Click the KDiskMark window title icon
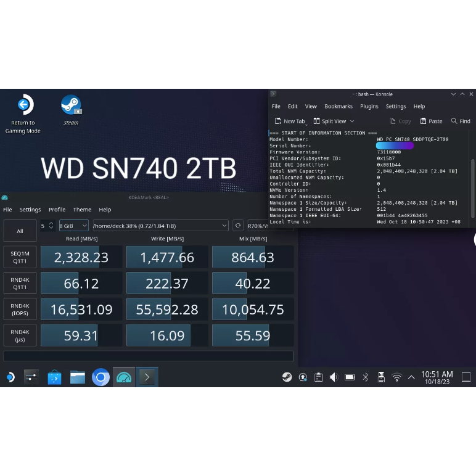 pos(4,198)
